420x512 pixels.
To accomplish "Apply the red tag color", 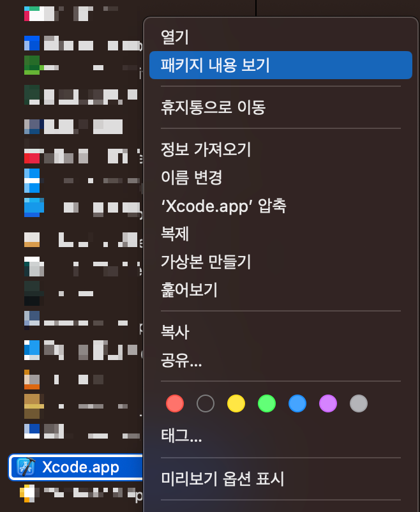I will [x=175, y=403].
